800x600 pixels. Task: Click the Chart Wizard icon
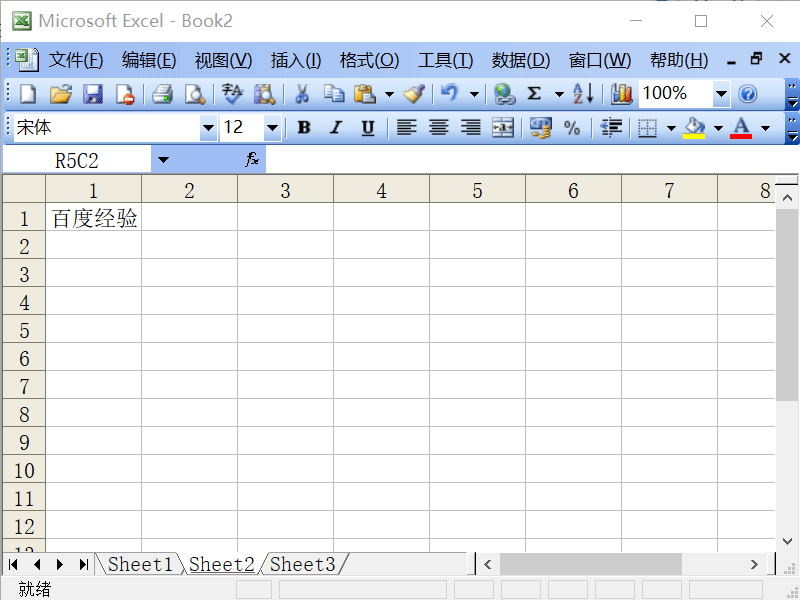coord(621,93)
